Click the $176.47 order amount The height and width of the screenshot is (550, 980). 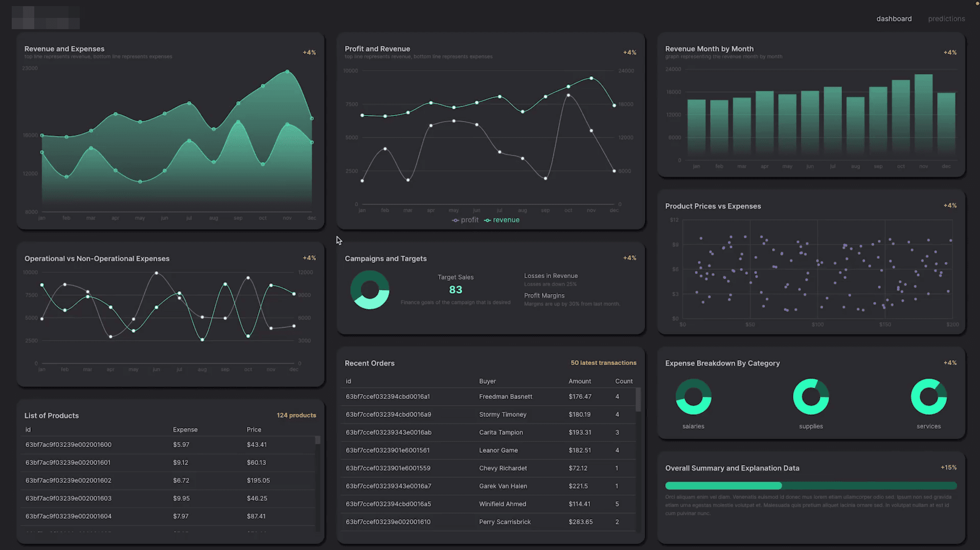580,397
